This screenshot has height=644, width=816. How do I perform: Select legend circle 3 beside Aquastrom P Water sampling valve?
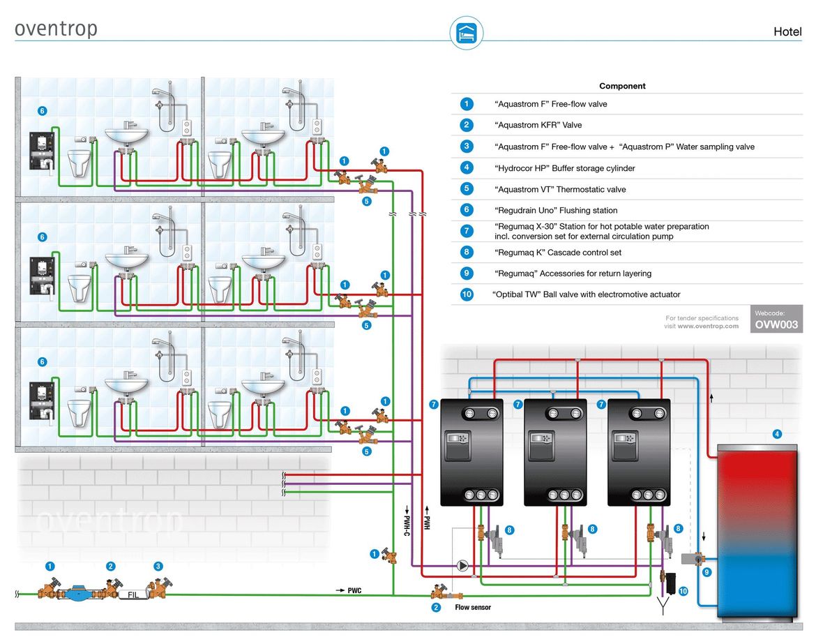(467, 147)
